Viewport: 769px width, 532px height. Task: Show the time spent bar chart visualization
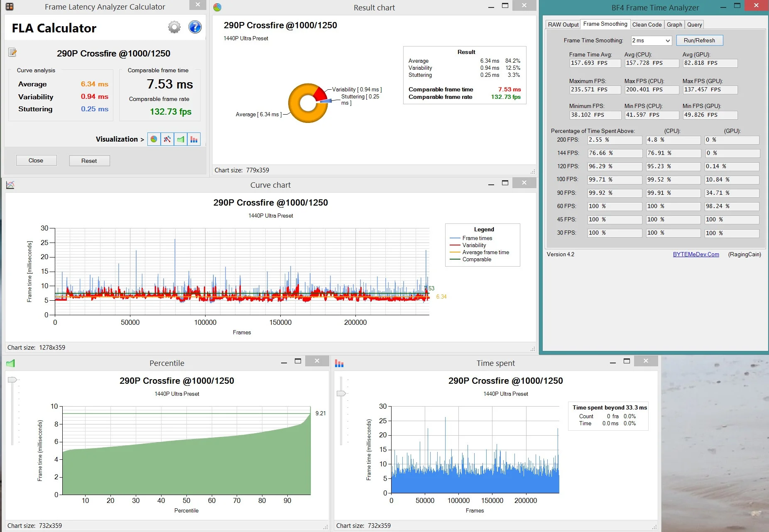[194, 139]
